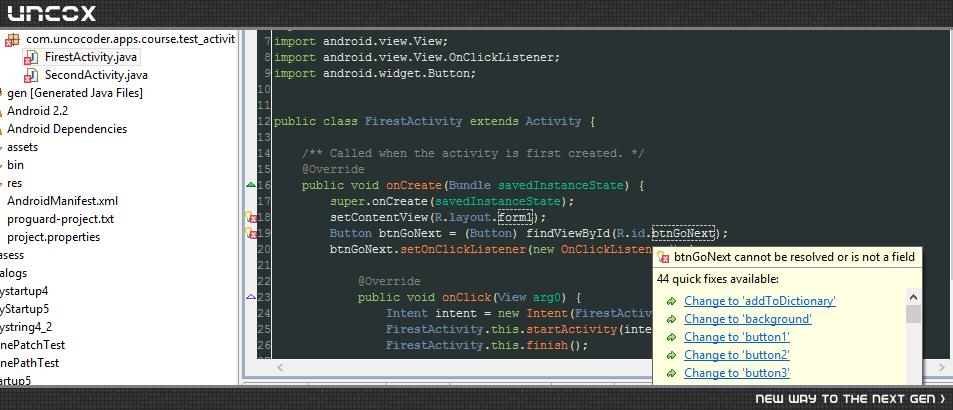Screen dimensions: 953x410
Task: Click 'btnGoNext' inside findViewById call
Action: click(683, 233)
